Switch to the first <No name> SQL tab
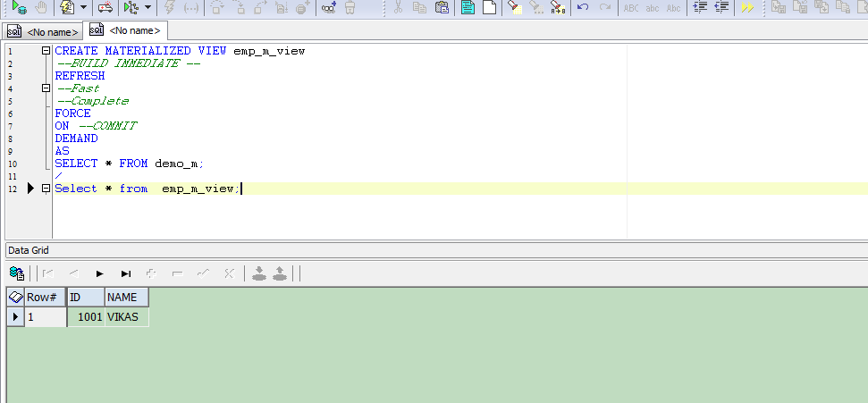868x403 pixels. click(43, 32)
